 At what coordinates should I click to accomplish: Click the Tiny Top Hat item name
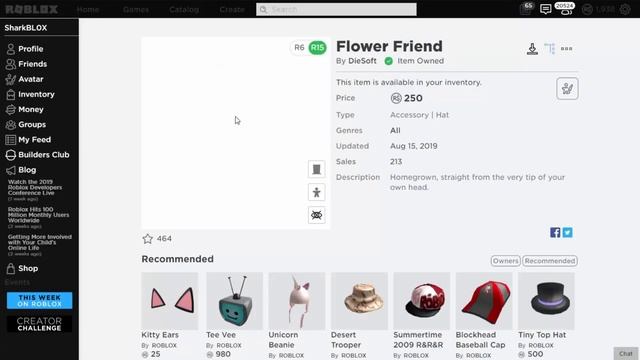click(542, 335)
